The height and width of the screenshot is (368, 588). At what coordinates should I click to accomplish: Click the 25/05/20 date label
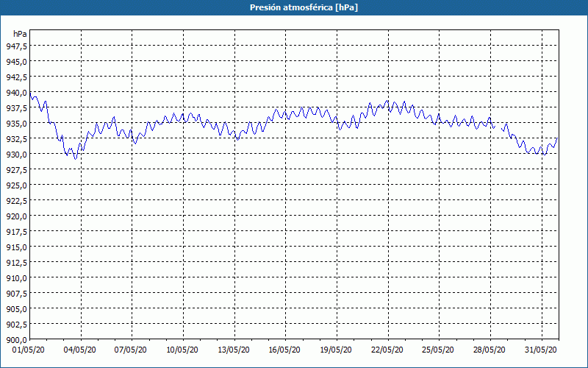(x=438, y=350)
